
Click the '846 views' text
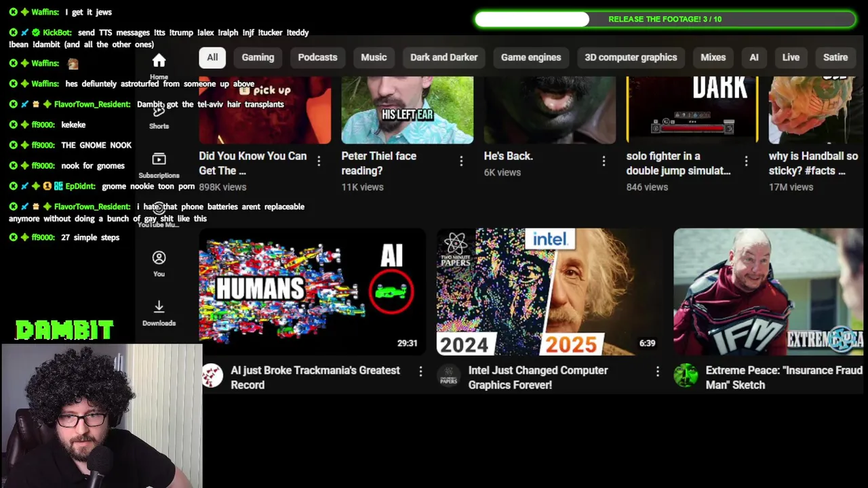click(x=647, y=187)
